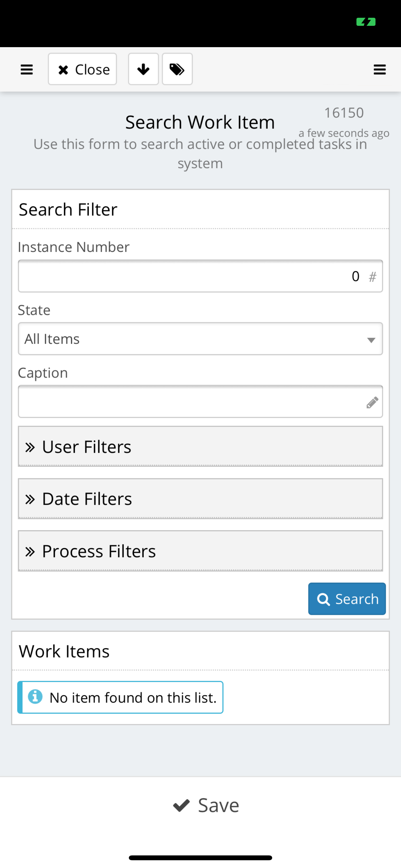Tap the Search Filter panel header

point(200,209)
